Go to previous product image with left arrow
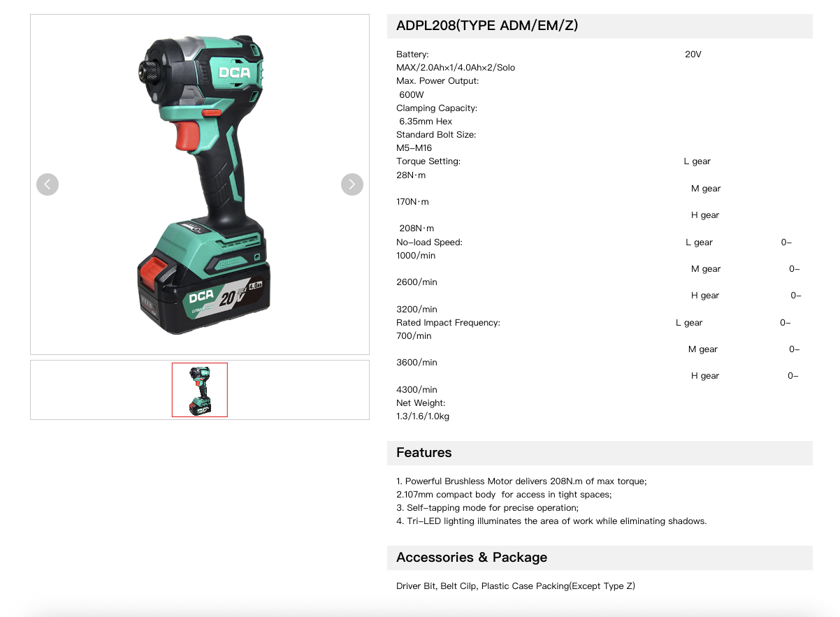This screenshot has width=840, height=617. (x=48, y=184)
